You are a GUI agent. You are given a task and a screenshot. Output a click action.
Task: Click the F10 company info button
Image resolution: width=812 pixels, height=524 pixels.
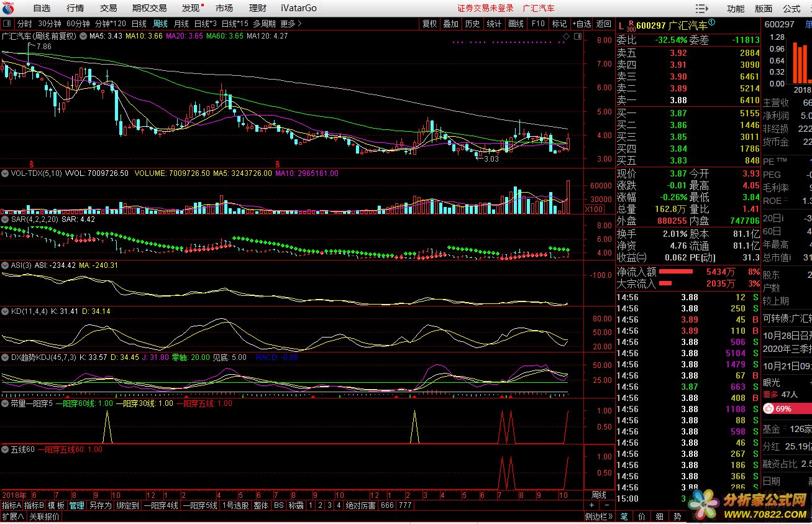coord(538,24)
